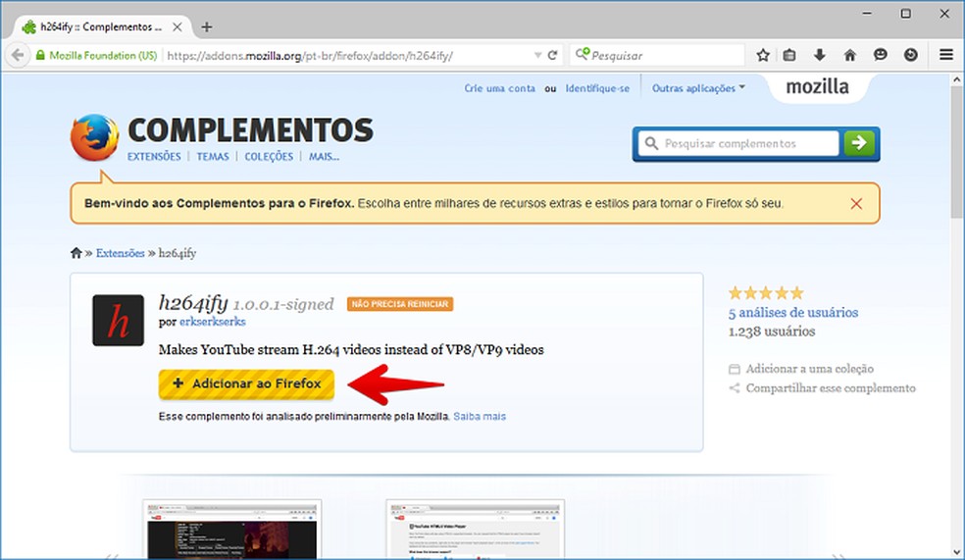Open Saiba mais link
This screenshot has width=965, height=560.
coord(480,417)
